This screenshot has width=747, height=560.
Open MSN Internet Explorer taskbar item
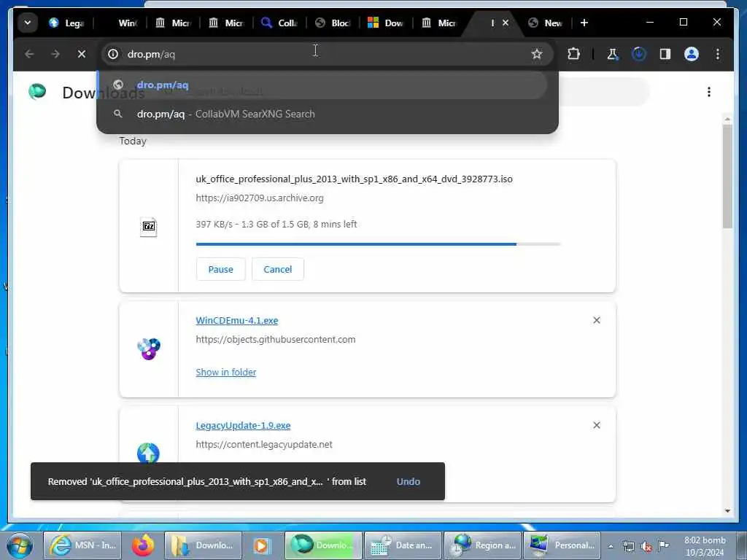pyautogui.click(x=82, y=545)
